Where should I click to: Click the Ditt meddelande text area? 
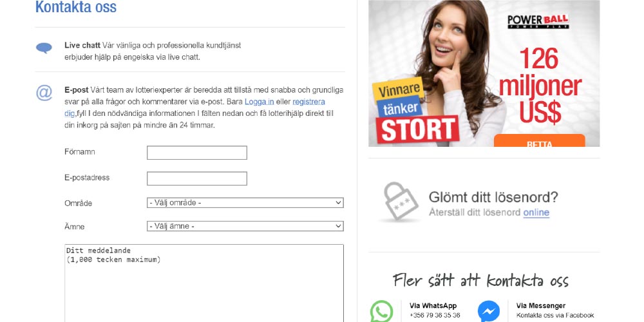tap(204, 283)
